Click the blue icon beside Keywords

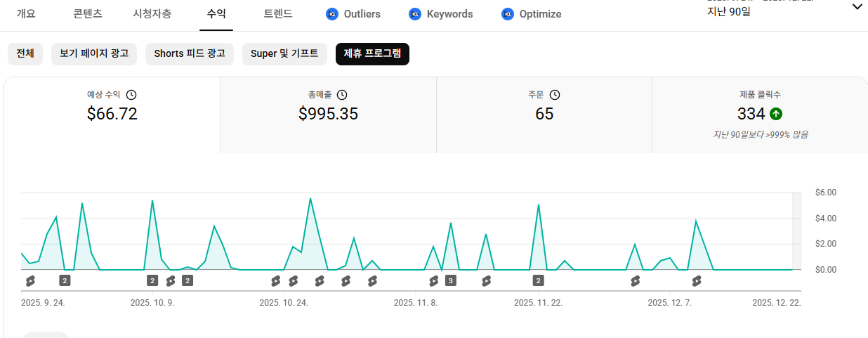415,14
